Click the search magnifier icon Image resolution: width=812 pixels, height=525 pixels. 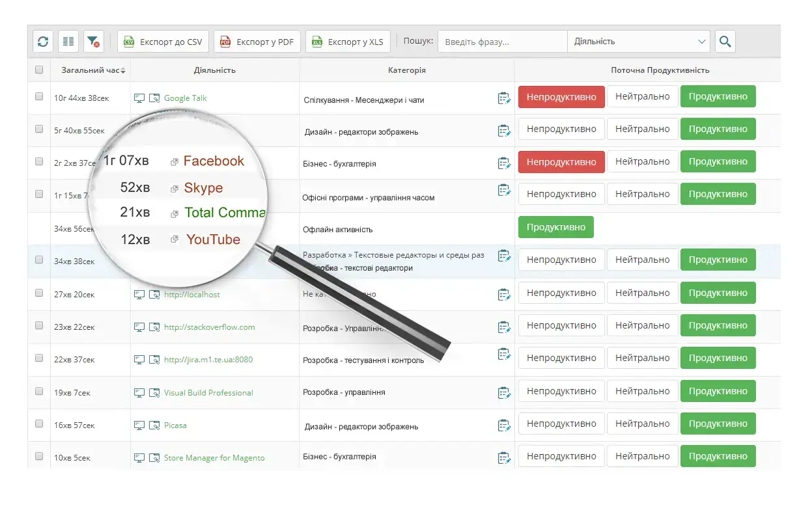pos(725,41)
